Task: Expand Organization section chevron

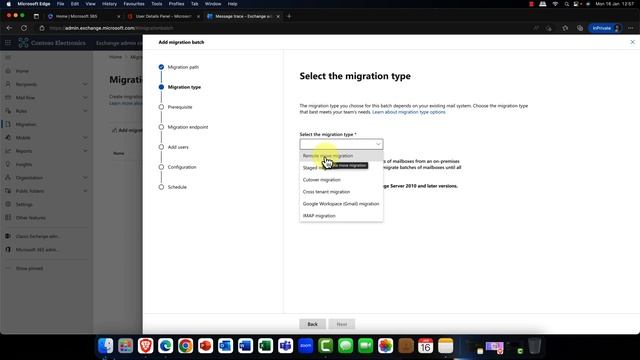Action: tap(85, 178)
